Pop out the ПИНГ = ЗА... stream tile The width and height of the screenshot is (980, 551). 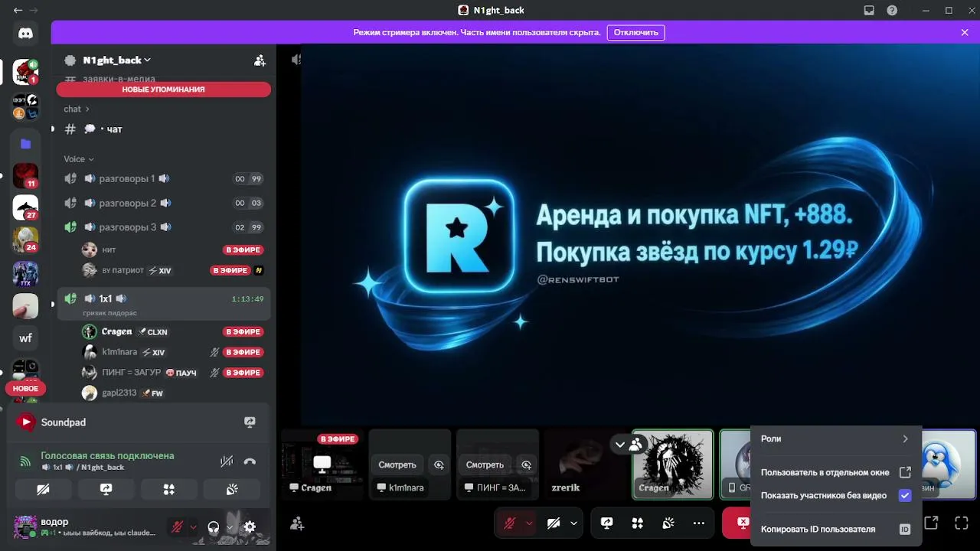coord(526,465)
